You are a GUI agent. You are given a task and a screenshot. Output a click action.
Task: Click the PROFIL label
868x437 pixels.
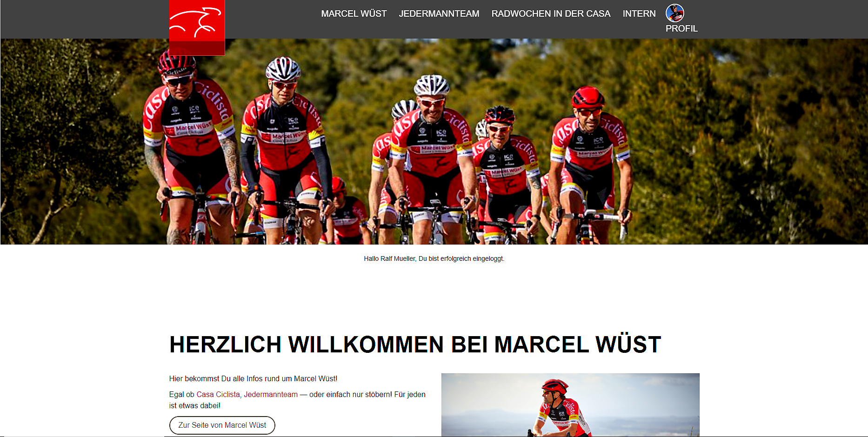[681, 28]
